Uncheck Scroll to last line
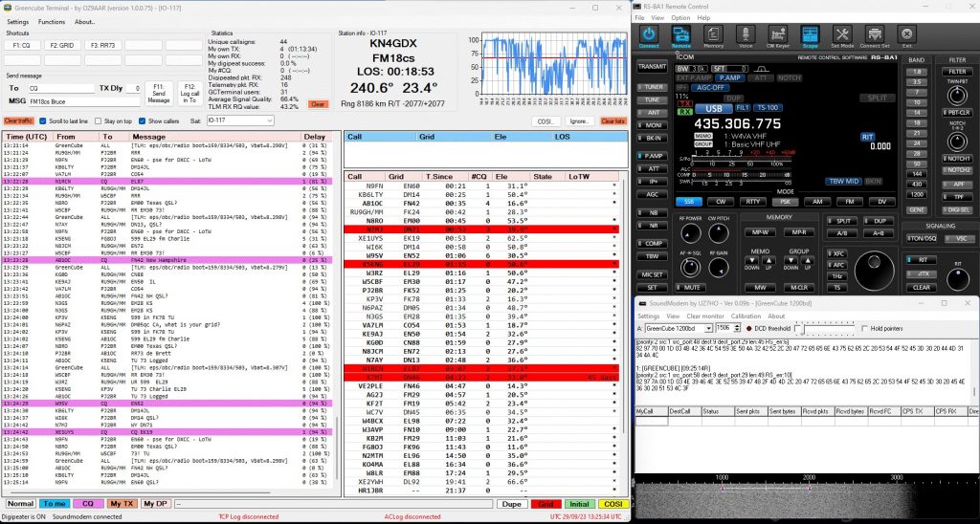The width and height of the screenshot is (980, 524). tap(43, 121)
